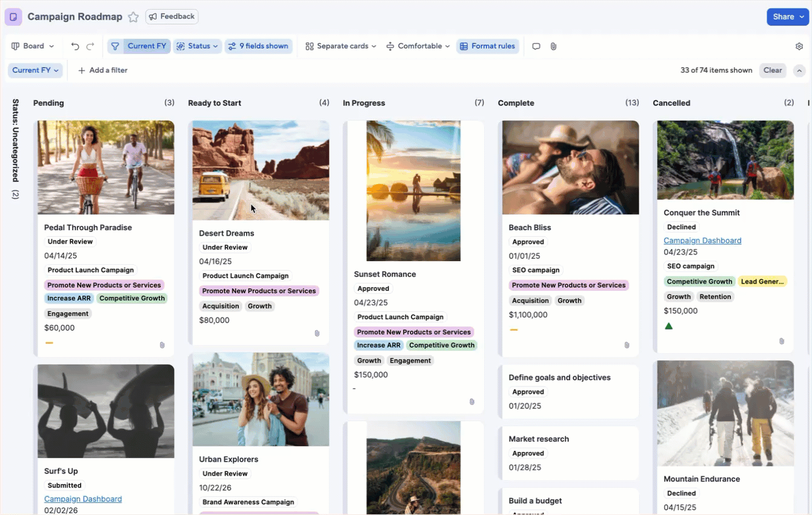The height and width of the screenshot is (515, 812).
Task: Click Add a filter
Action: pos(103,70)
